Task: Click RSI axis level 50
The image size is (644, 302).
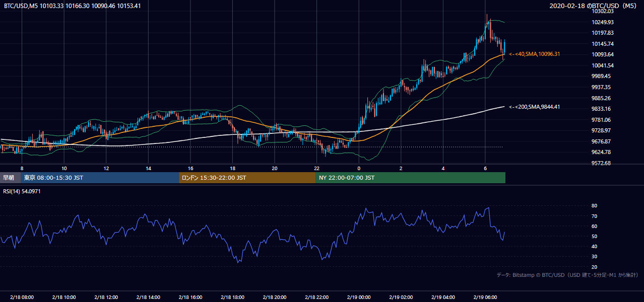Action: pos(594,236)
